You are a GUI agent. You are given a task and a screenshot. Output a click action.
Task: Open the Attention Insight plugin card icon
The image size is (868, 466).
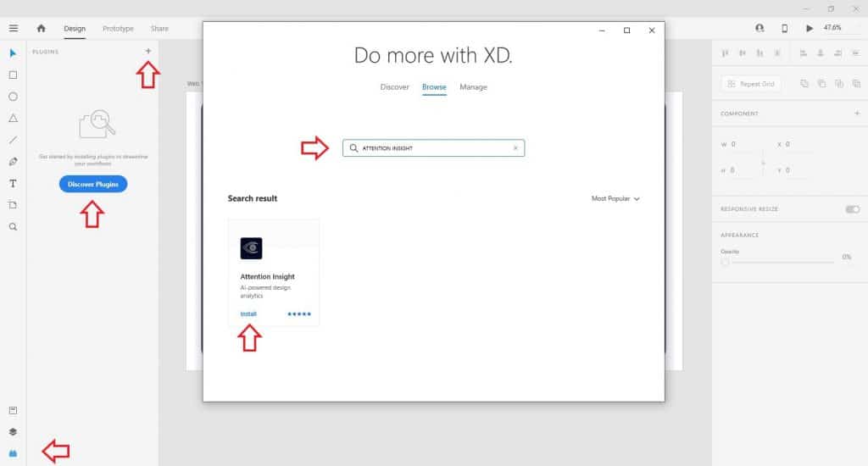(x=251, y=248)
